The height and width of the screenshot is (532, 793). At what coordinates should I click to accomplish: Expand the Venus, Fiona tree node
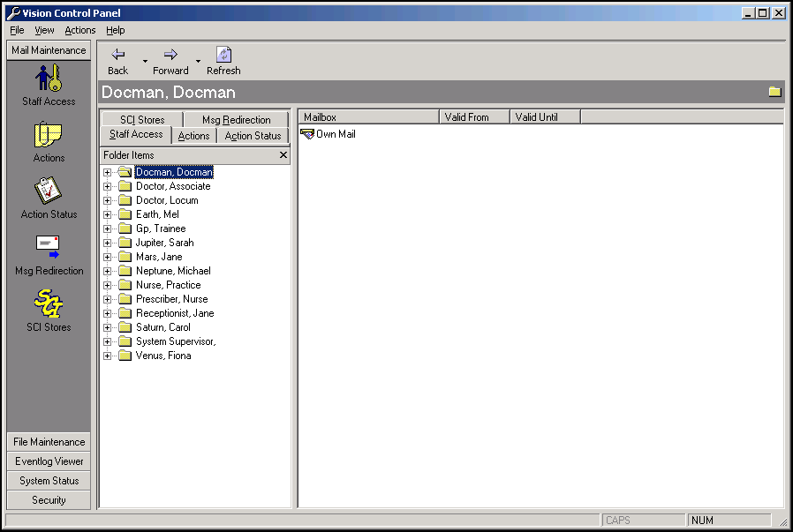[x=107, y=356]
